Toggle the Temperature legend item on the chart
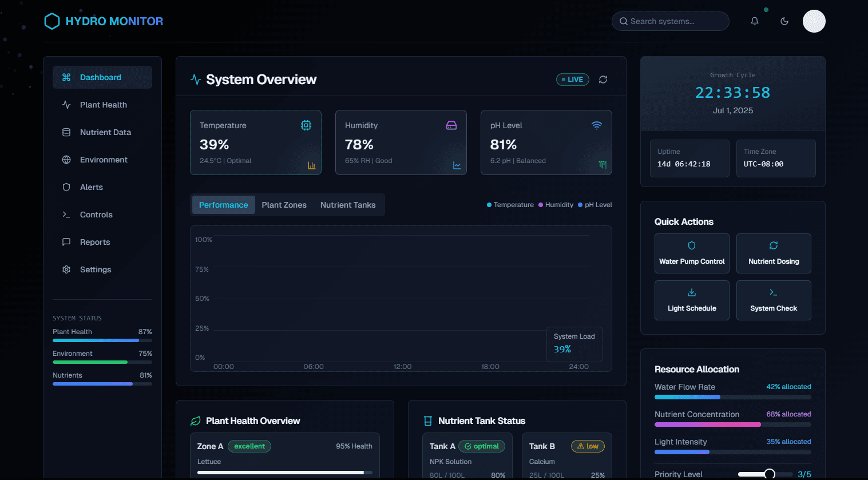 pyautogui.click(x=510, y=204)
